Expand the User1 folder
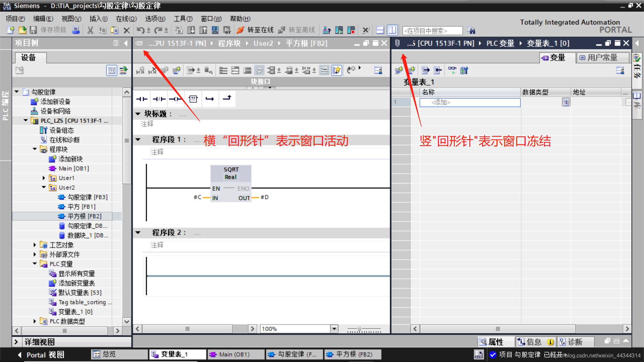 pyautogui.click(x=44, y=178)
